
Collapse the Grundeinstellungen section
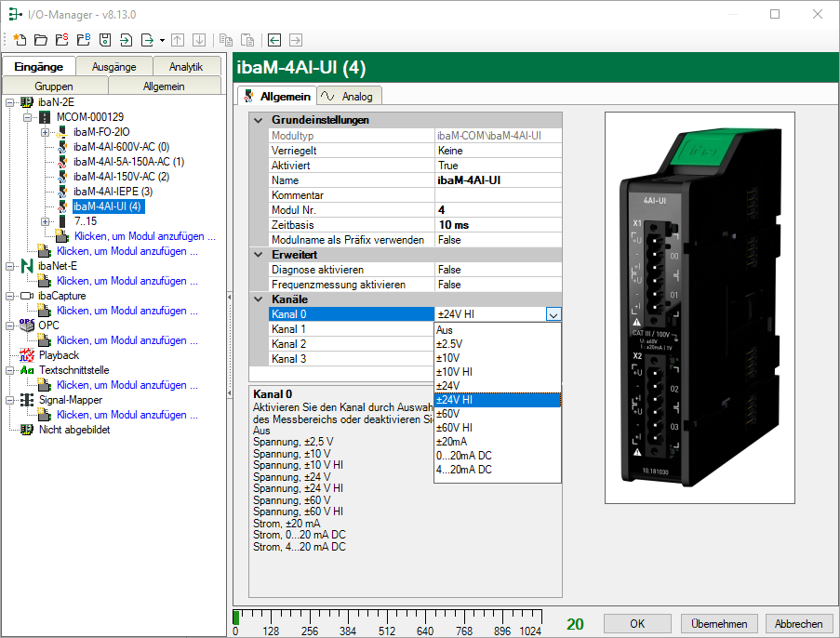258,120
